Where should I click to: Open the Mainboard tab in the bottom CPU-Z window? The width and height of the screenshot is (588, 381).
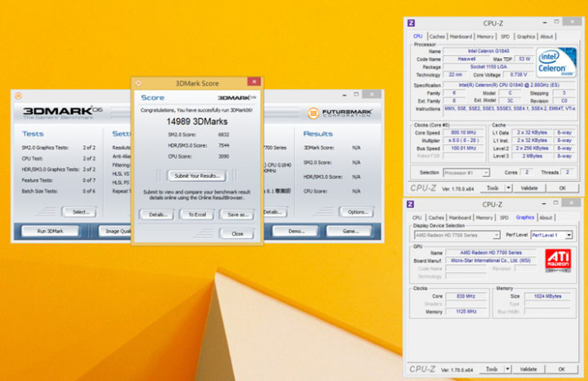(x=460, y=218)
